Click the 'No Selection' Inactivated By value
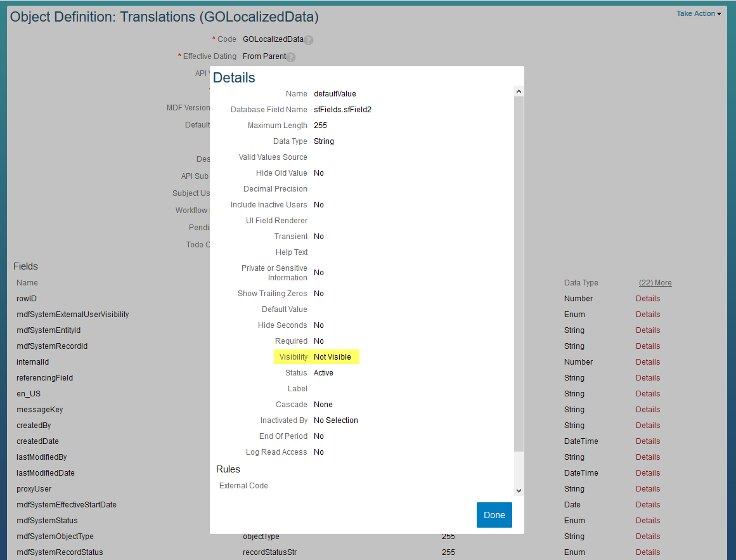Viewport: 736px width, 560px height. click(335, 420)
